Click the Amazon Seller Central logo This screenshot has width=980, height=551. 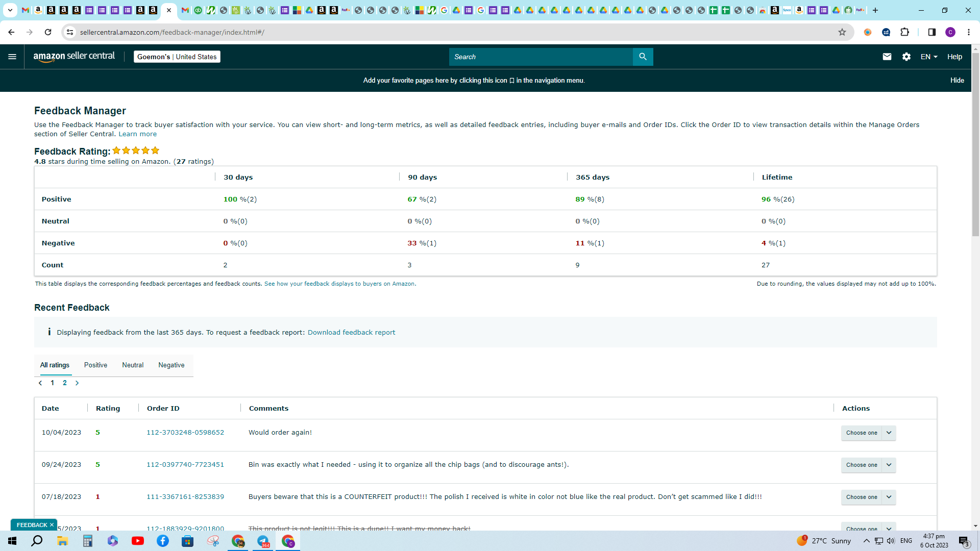[x=74, y=57]
